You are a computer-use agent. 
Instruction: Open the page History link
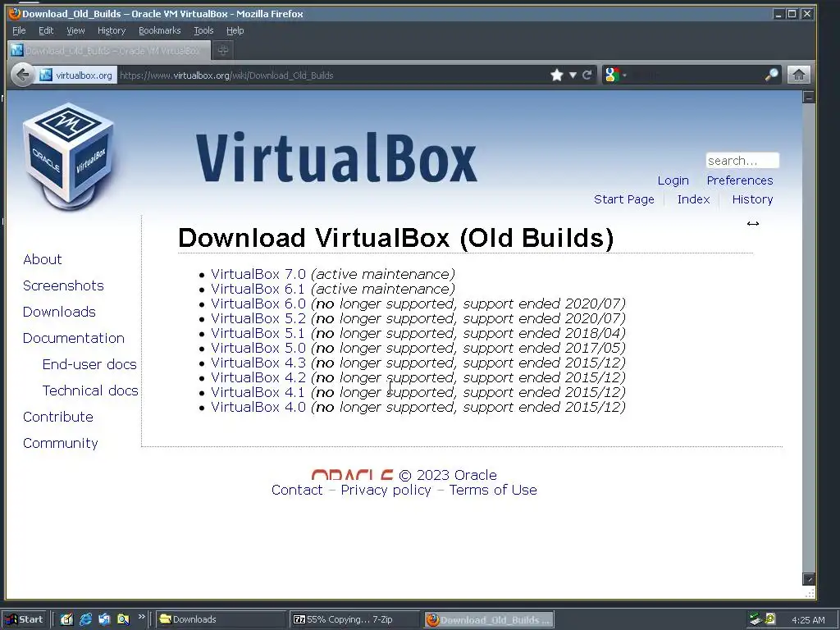tap(753, 199)
